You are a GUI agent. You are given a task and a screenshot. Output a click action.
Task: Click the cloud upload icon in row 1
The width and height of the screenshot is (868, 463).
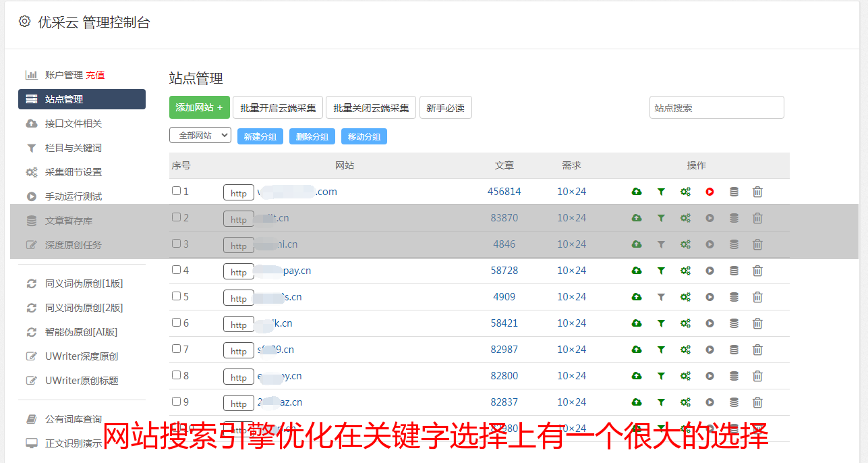pyautogui.click(x=637, y=192)
